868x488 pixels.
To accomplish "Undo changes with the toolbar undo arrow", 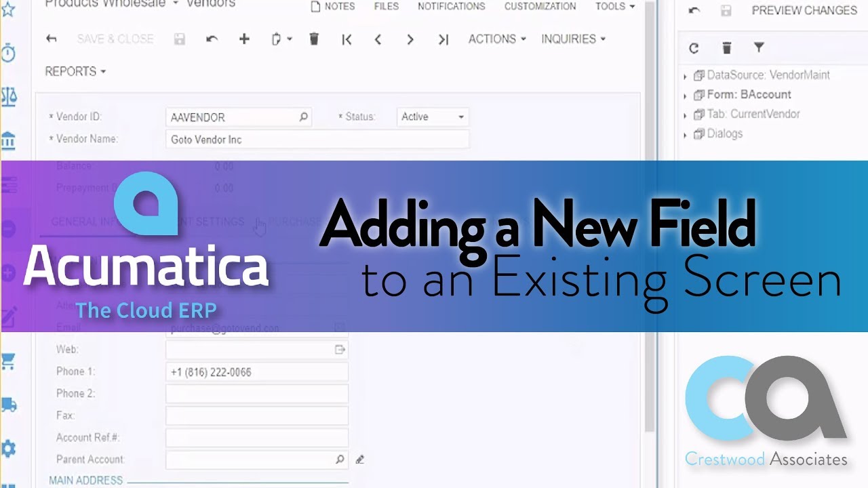I will click(212, 39).
